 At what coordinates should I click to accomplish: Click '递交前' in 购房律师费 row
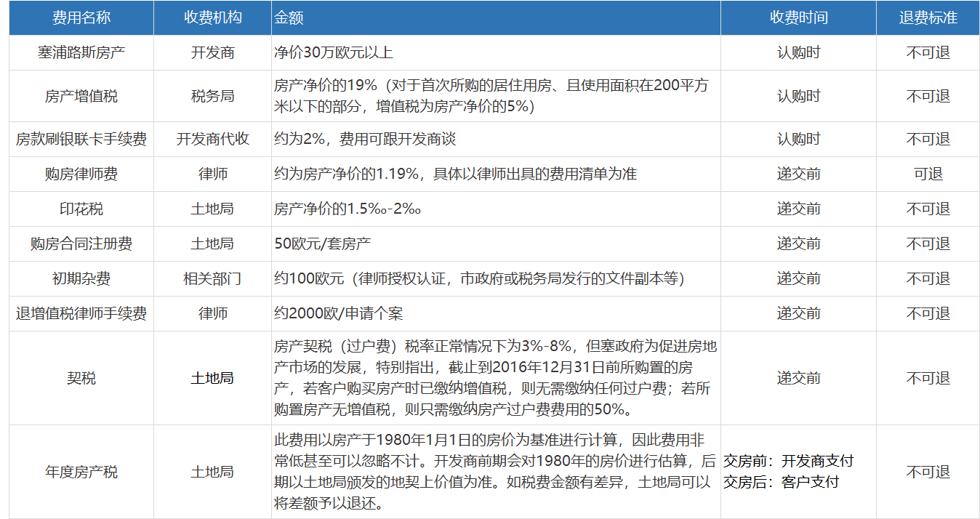[x=798, y=174]
